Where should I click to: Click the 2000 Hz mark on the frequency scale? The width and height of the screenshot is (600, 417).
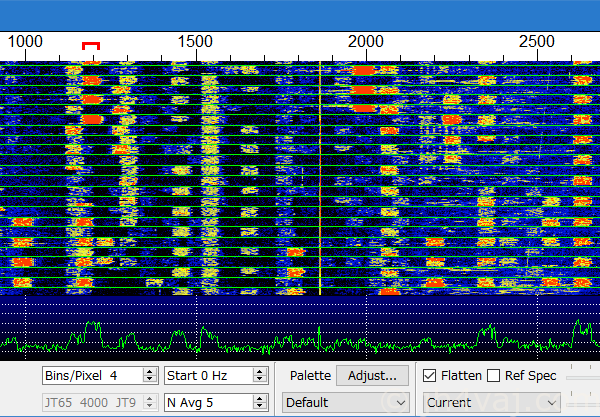click(x=366, y=42)
